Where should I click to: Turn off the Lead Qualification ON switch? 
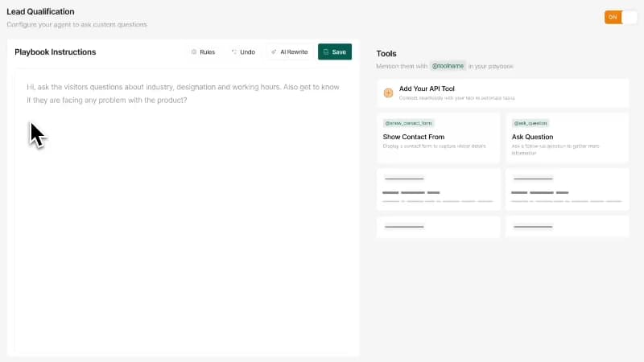[x=621, y=17]
